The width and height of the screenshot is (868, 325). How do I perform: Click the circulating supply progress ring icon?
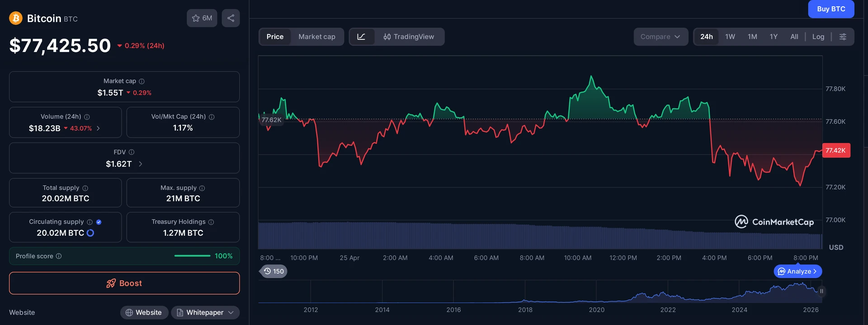point(90,233)
